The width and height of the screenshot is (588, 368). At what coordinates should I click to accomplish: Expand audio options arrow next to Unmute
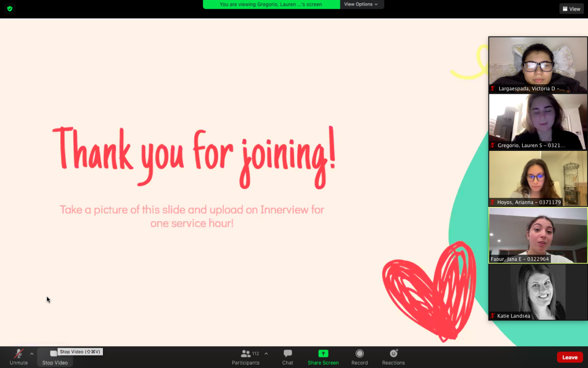click(32, 354)
